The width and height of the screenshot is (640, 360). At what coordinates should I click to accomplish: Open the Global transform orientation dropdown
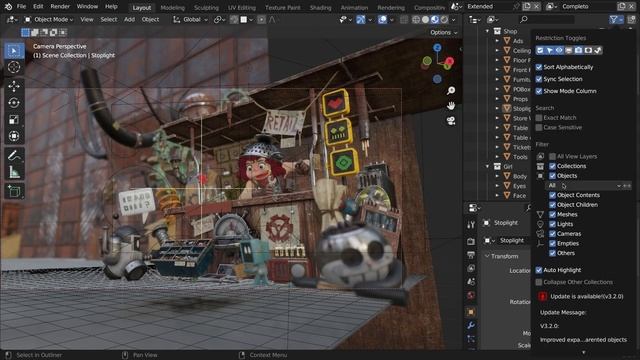coord(190,20)
